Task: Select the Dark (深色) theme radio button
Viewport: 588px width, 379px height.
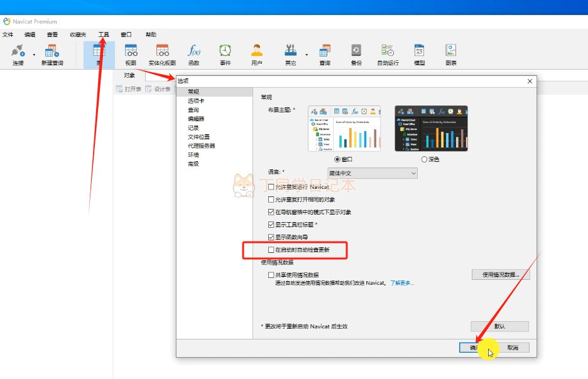Action: [x=424, y=159]
